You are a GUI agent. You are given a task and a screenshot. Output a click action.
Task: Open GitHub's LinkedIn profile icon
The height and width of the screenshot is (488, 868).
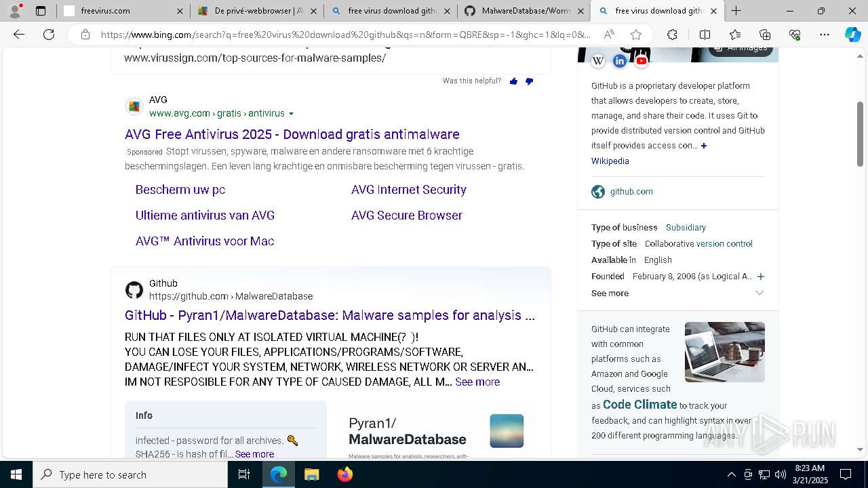(x=620, y=61)
